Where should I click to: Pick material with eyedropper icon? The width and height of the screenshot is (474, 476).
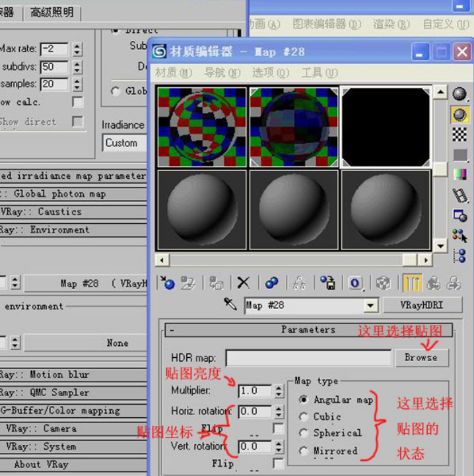tap(230, 304)
